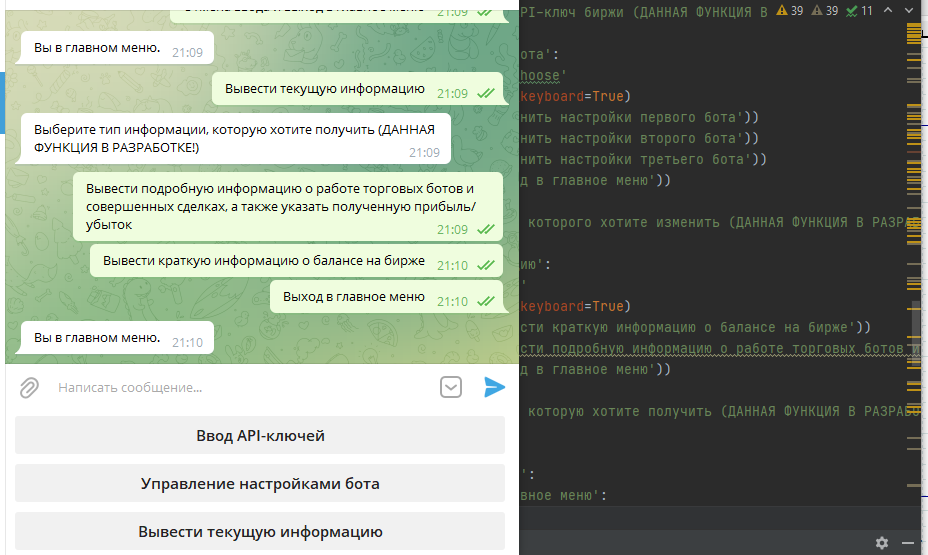Open the gear settings icon in the IDE
The width and height of the screenshot is (928, 555).
tap(881, 542)
